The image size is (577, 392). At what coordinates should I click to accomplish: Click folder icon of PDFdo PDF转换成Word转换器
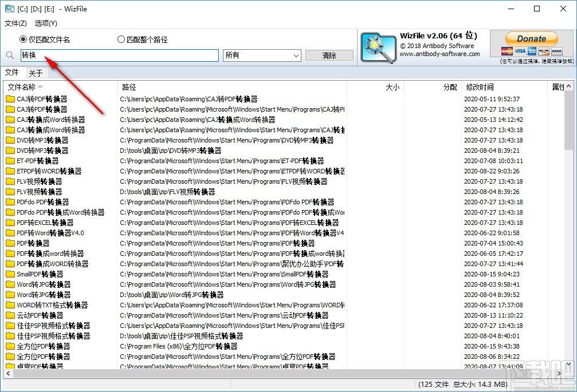tap(10, 212)
